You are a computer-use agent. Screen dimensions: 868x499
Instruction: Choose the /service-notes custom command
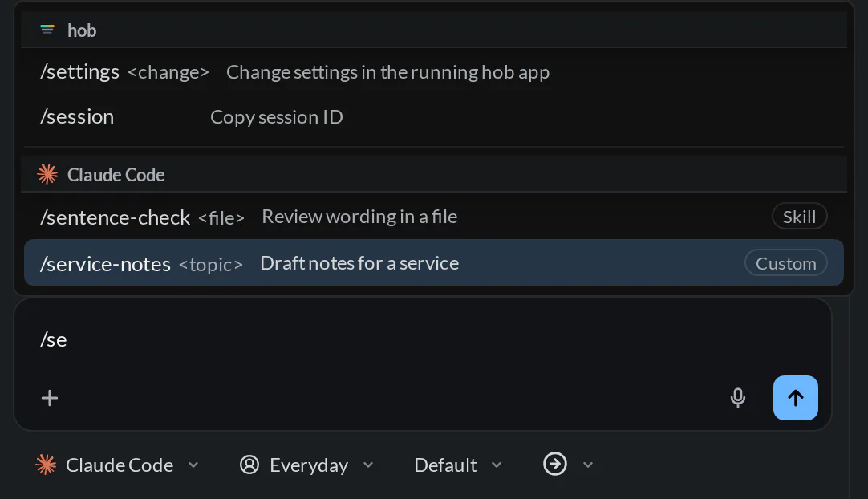point(433,262)
